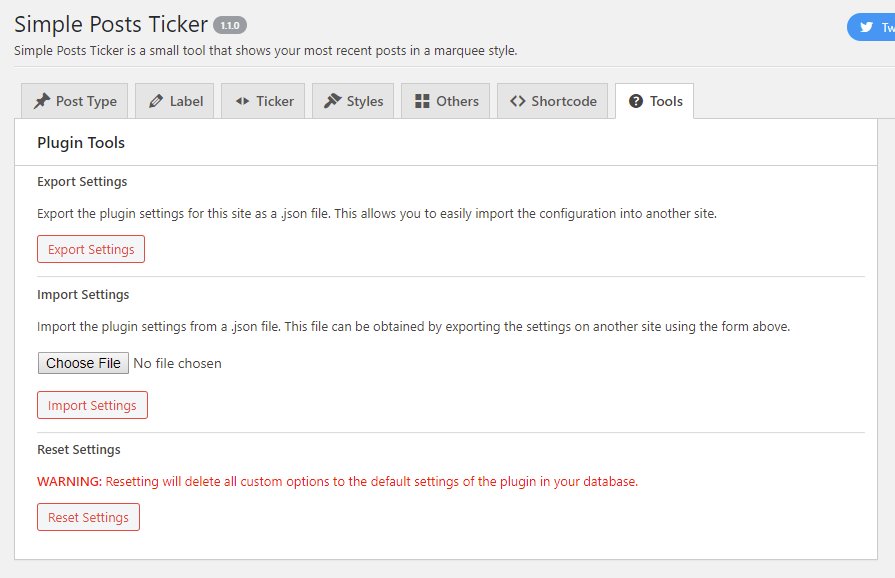
Task: Click the Import Settings button
Action: pos(92,405)
